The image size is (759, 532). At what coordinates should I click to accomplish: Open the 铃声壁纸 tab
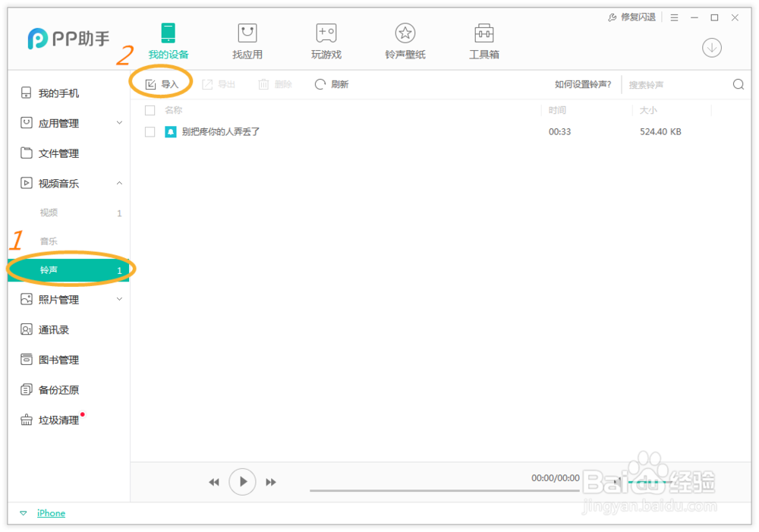(405, 41)
